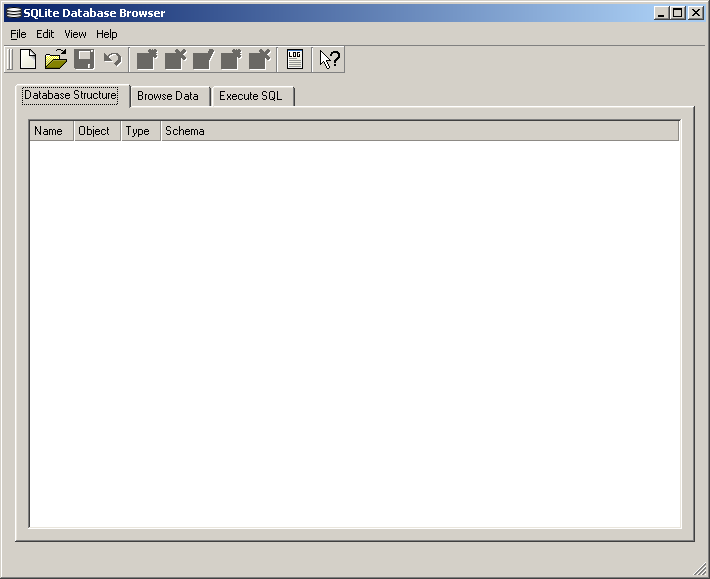Click the Name column header
Screen dimensions: 710x579
click(52, 131)
